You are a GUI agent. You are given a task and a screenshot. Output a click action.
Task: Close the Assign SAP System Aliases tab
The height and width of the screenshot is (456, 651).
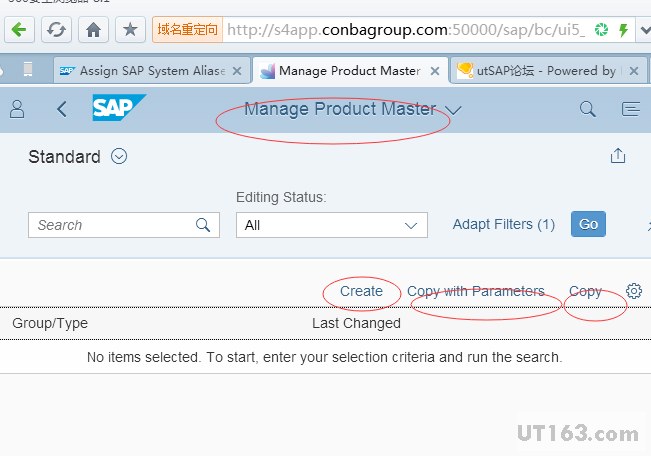pyautogui.click(x=237, y=71)
